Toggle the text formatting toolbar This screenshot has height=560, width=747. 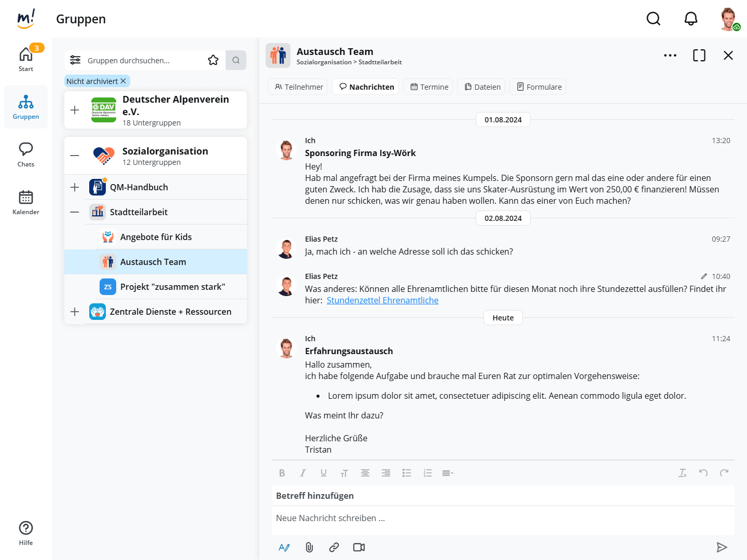click(284, 547)
